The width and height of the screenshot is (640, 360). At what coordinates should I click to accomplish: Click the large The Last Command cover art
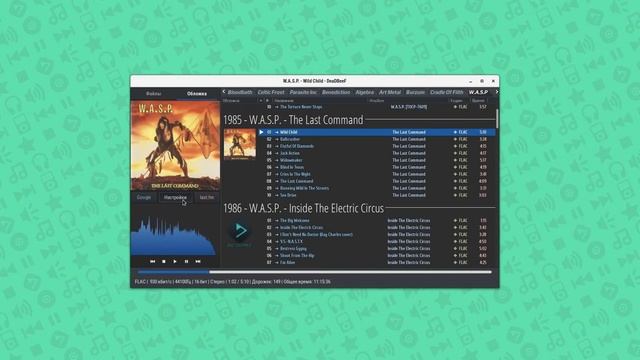coord(176,146)
